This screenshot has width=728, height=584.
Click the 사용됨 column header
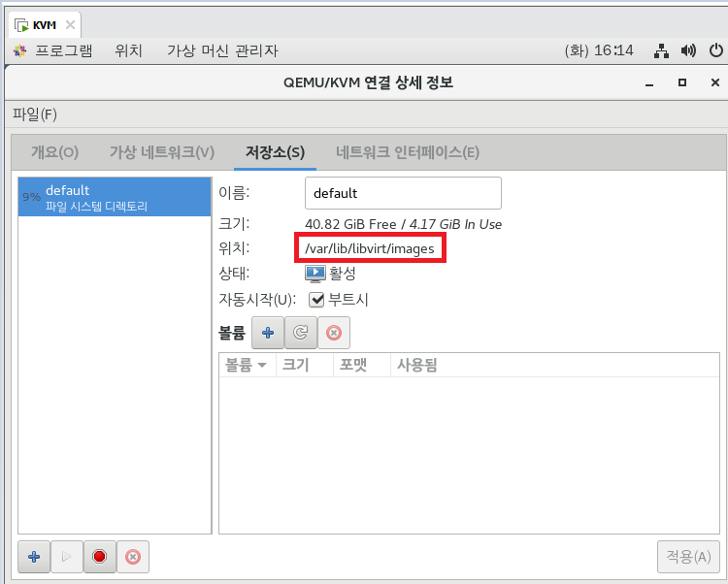pos(555,365)
